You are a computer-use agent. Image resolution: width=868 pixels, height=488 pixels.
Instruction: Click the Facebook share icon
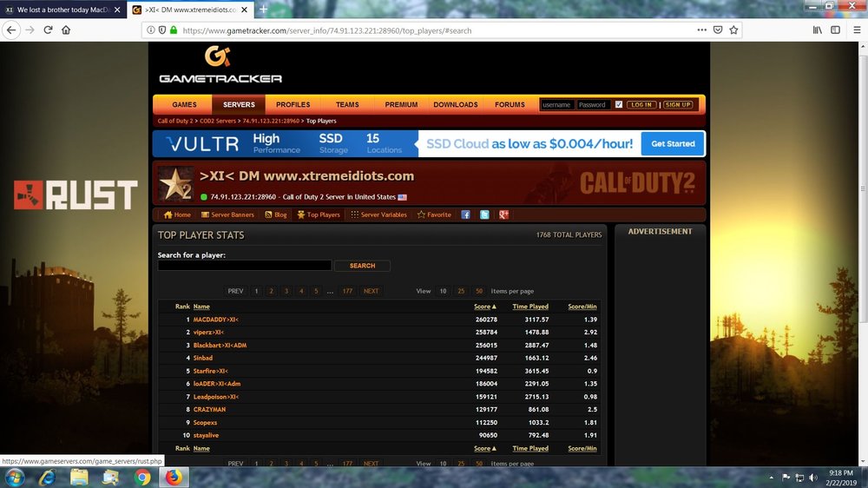(x=466, y=214)
